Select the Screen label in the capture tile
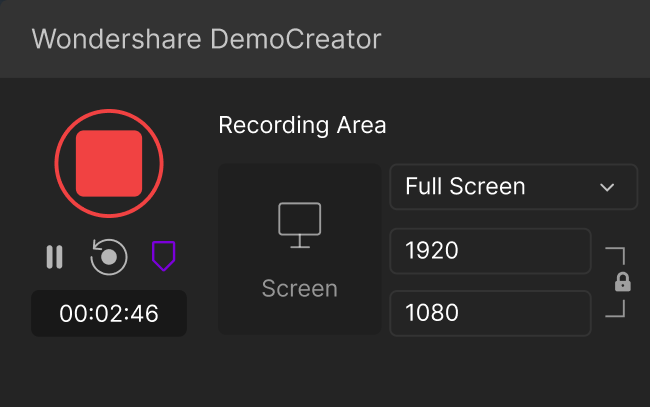This screenshot has height=407, width=650. tap(299, 289)
